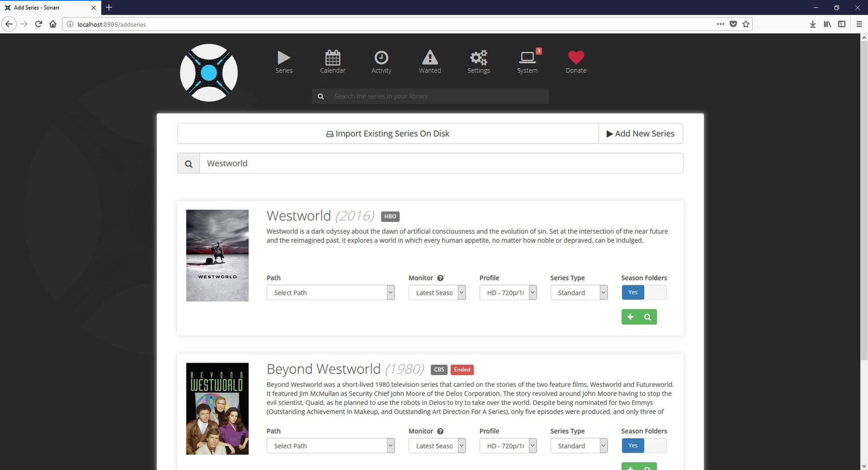The width and height of the screenshot is (868, 470).
Task: Click the red notification badge on System
Action: pyautogui.click(x=539, y=50)
